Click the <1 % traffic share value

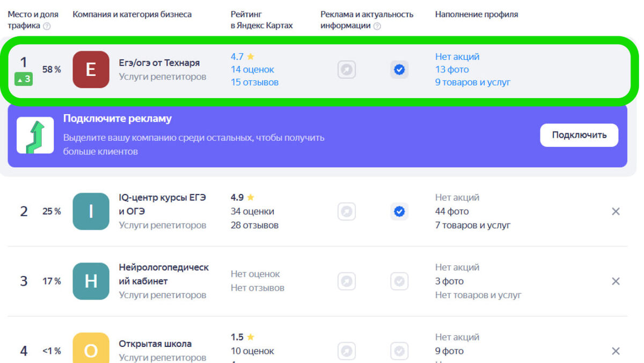pyautogui.click(x=52, y=351)
